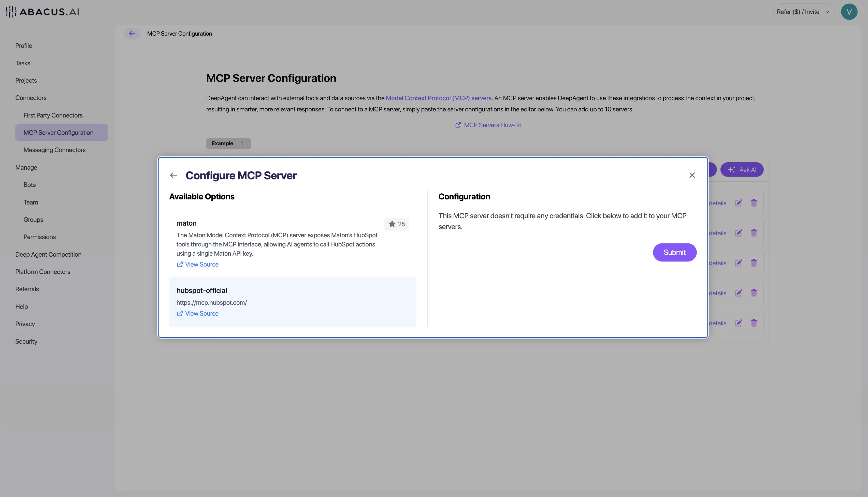Click the Submit button
Screen dimensions: 868x497
pos(674,252)
